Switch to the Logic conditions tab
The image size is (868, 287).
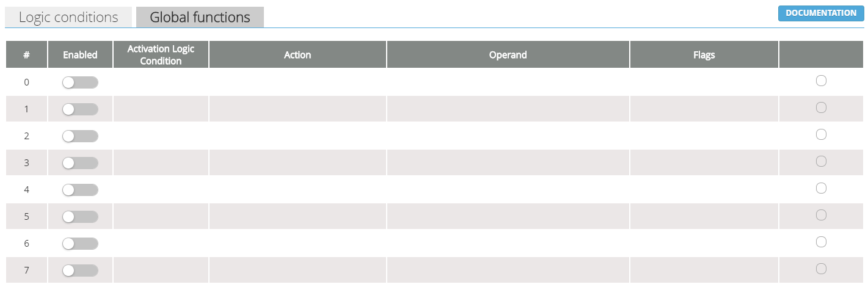[68, 17]
